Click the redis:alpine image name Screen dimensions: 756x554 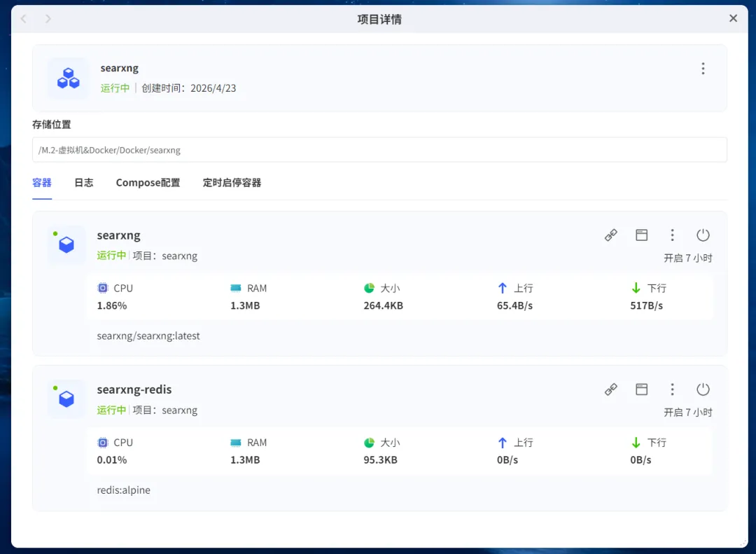[x=123, y=490]
